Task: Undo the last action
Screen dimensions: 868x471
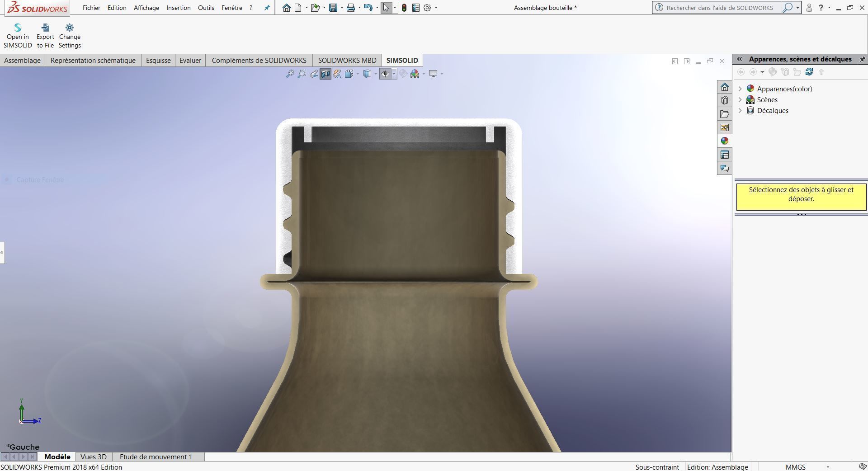Action: coord(368,8)
